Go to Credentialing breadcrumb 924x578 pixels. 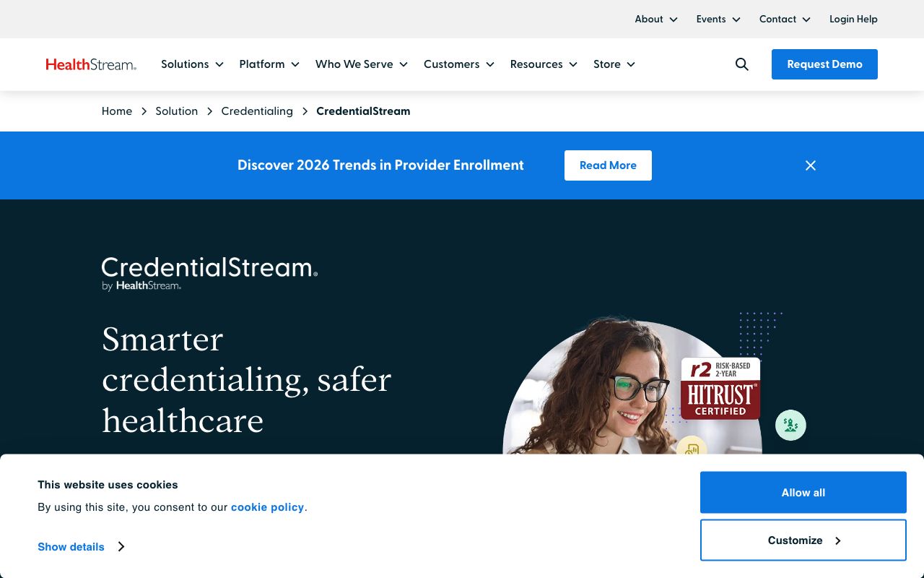pos(257,111)
